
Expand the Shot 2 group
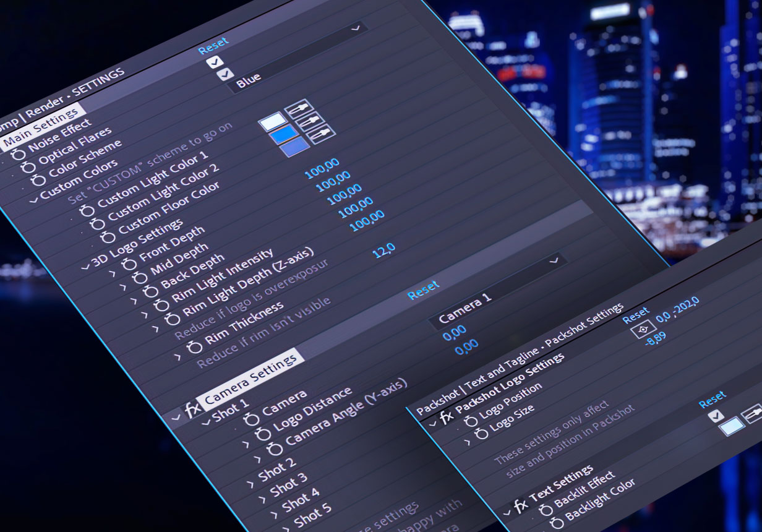pos(252,483)
